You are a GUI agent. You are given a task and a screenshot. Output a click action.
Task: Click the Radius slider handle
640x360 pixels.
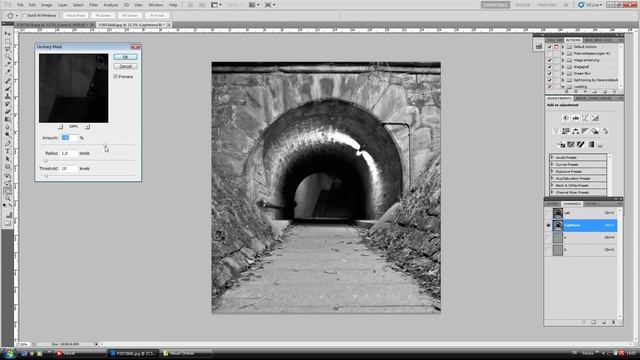[x=46, y=160]
